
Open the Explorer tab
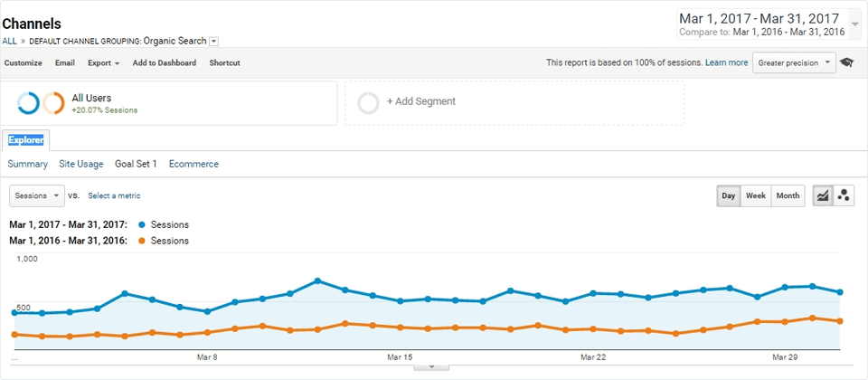tap(26, 140)
